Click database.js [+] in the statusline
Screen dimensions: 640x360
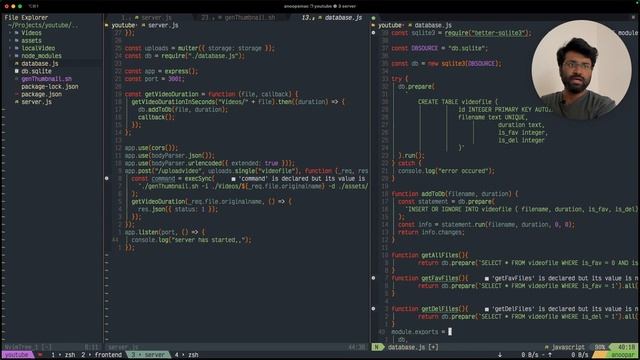tap(413, 347)
